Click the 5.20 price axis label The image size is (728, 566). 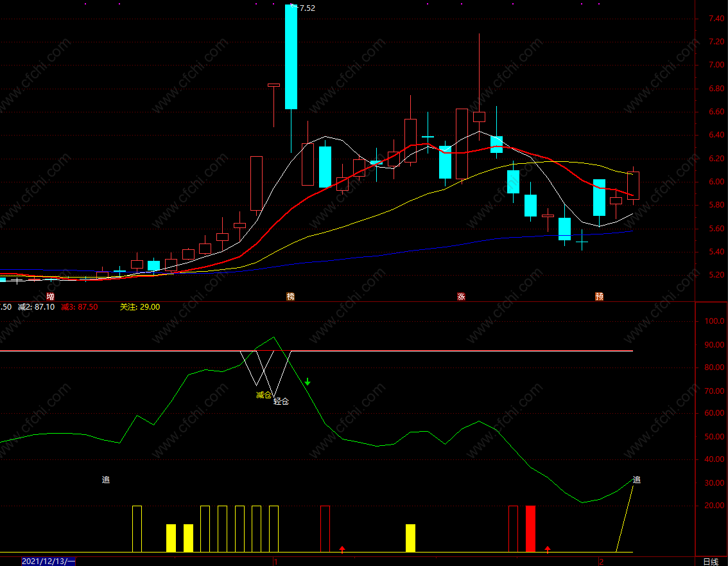coord(716,274)
